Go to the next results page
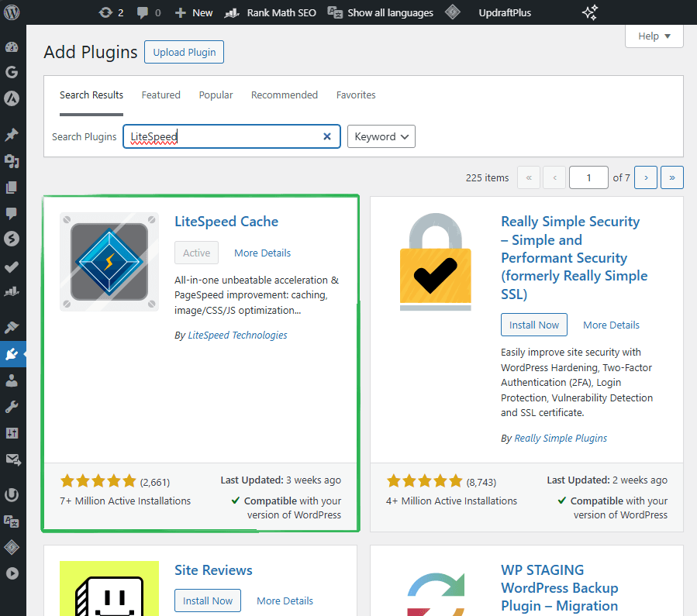Viewport: 697px width, 616px height. pyautogui.click(x=645, y=177)
